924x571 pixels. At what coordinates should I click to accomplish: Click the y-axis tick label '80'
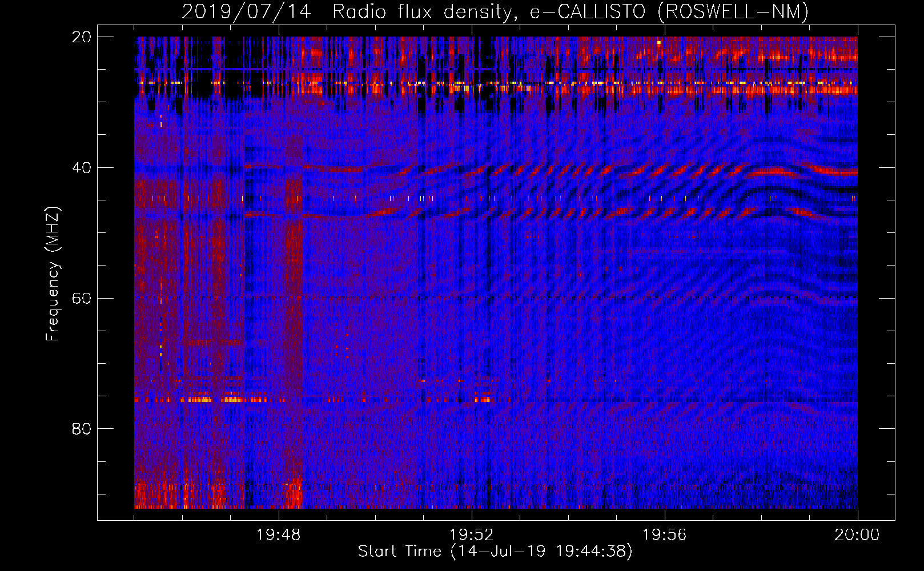coord(82,429)
